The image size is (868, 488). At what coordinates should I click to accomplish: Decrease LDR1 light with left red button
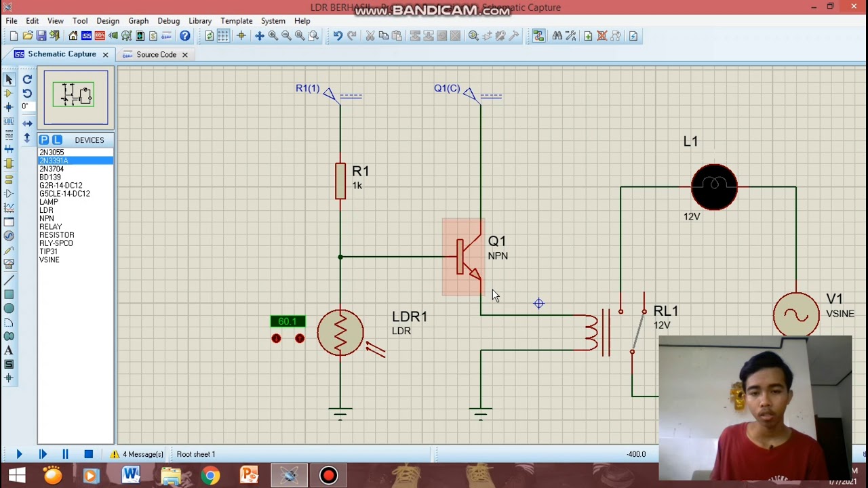click(x=276, y=338)
